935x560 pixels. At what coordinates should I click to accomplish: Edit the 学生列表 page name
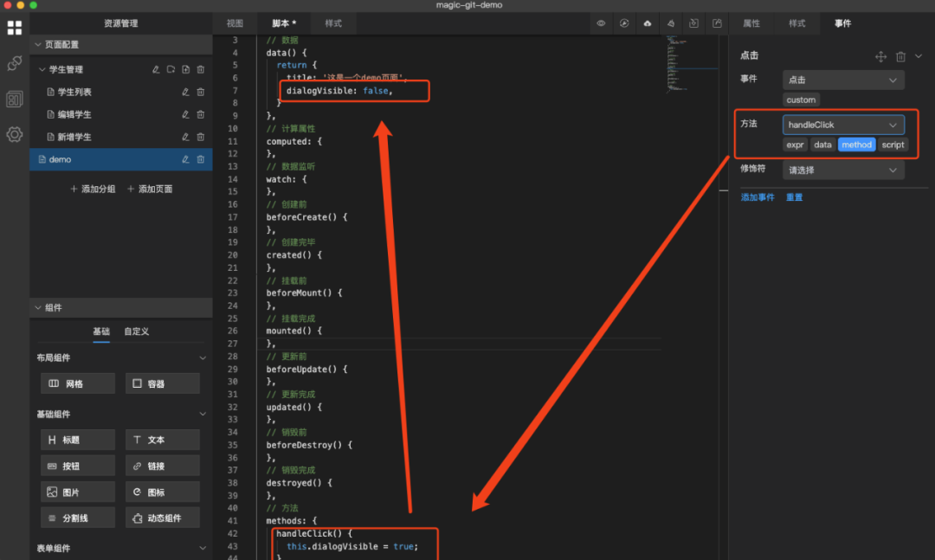tap(185, 92)
